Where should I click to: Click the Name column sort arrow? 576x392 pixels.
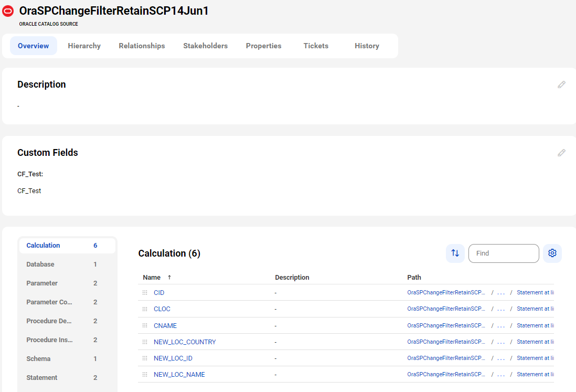tap(169, 278)
